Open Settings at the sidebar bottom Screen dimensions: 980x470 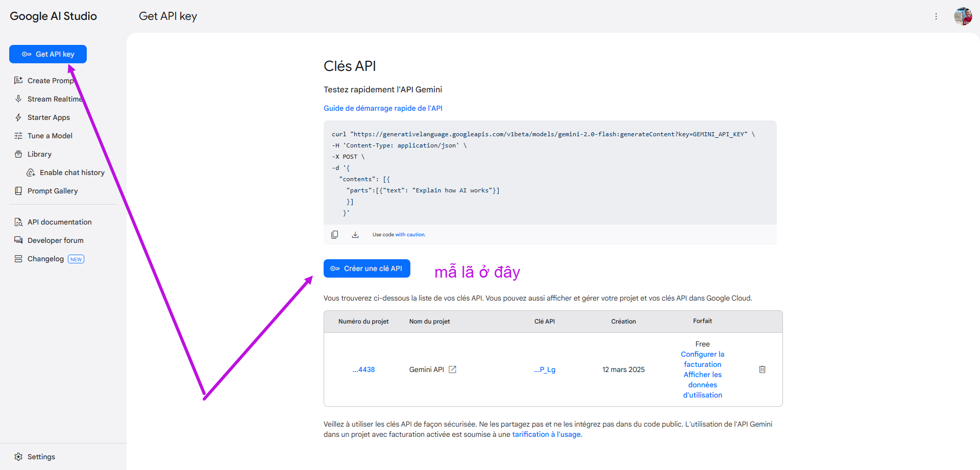(41, 457)
